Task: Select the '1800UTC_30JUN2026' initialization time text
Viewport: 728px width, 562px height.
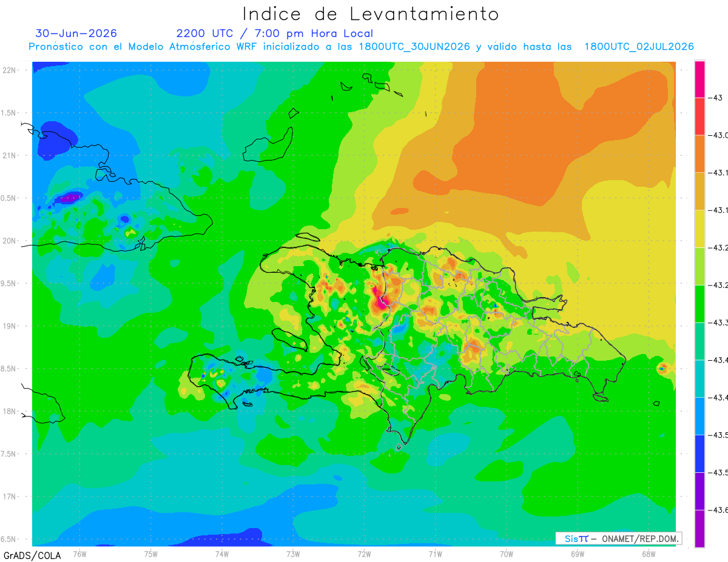Action: [414, 47]
